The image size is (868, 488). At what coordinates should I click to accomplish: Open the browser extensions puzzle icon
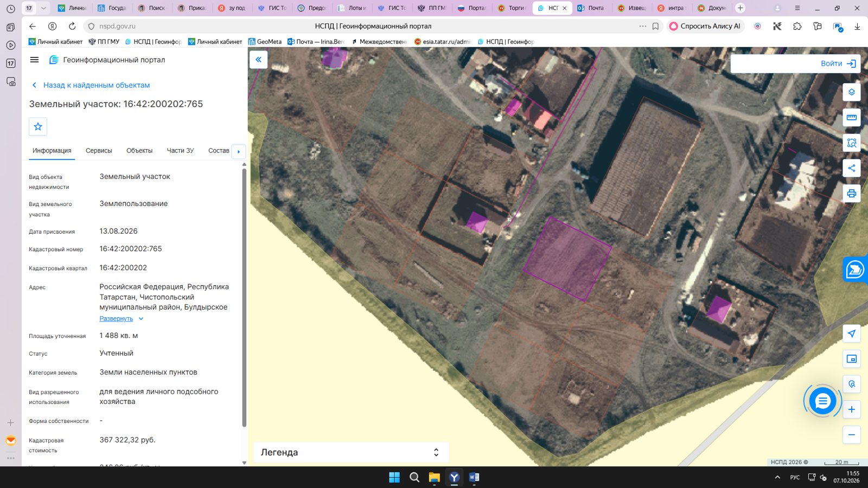[797, 26]
